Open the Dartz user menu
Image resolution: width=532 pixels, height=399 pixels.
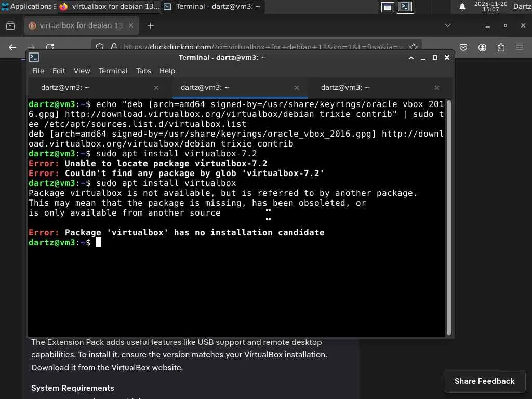click(x=522, y=6)
